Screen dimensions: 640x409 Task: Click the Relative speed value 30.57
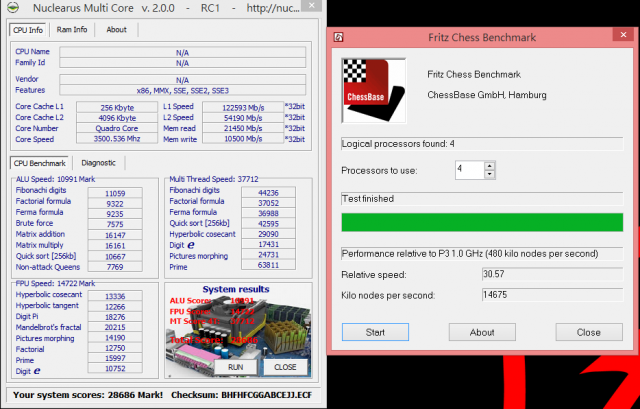(552, 274)
